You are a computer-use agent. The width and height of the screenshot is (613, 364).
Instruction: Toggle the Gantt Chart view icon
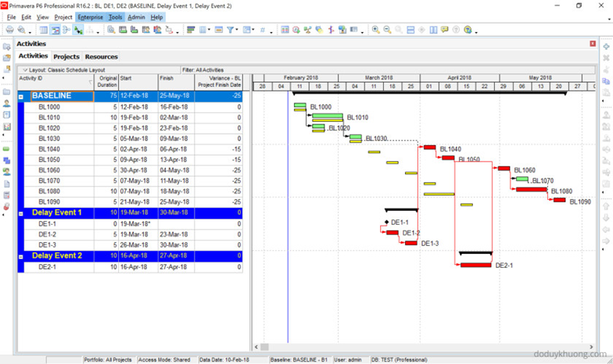pyautogui.click(x=55, y=30)
